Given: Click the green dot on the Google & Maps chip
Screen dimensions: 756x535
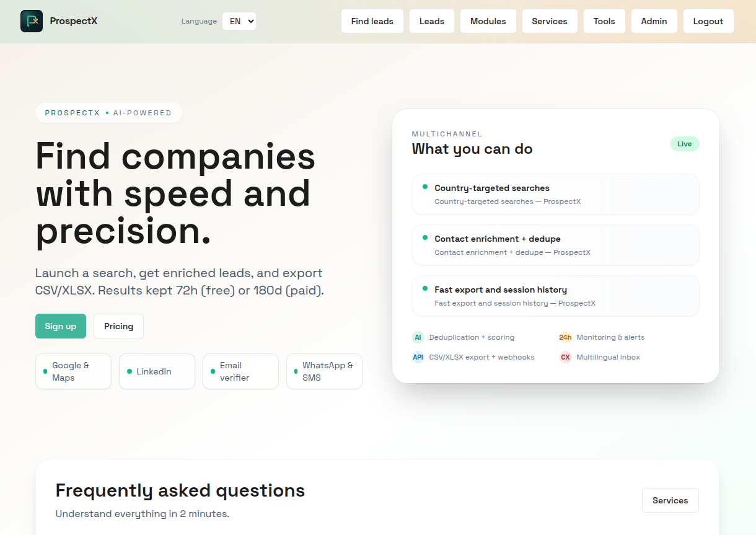Looking at the screenshot, I should point(45,371).
